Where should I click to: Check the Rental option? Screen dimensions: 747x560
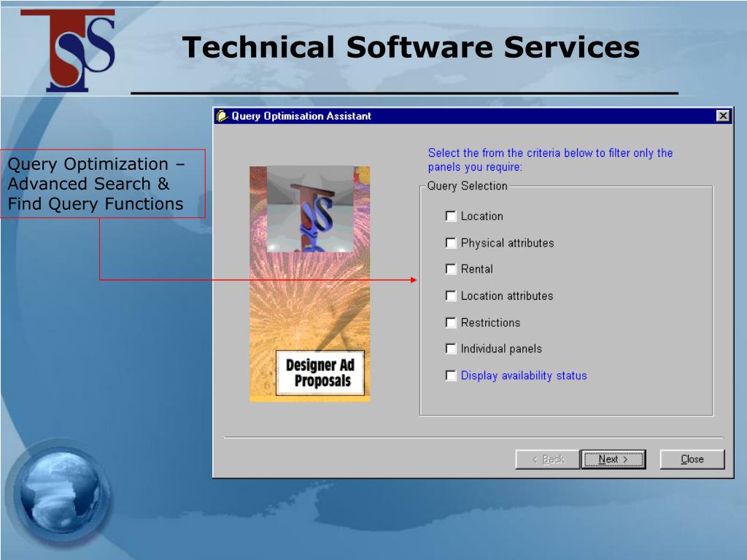pyautogui.click(x=450, y=269)
